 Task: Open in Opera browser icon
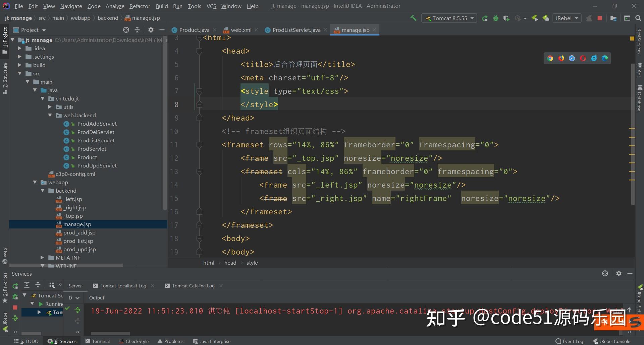pyautogui.click(x=583, y=58)
